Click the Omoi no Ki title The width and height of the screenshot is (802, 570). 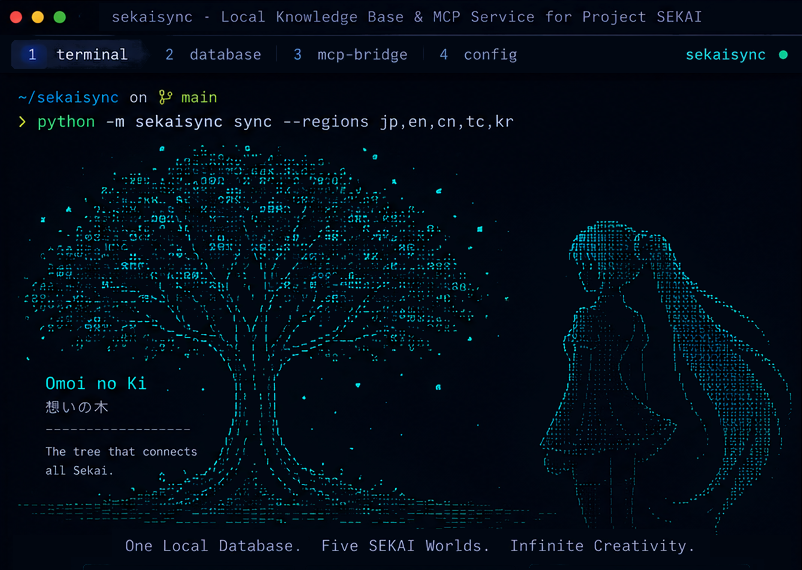coord(96,383)
